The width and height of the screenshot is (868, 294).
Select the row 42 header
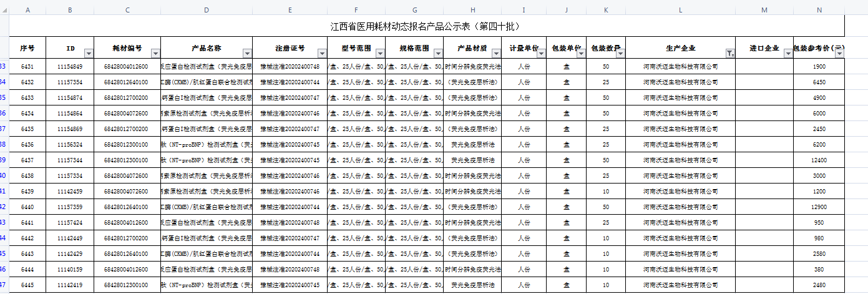pos(4,207)
